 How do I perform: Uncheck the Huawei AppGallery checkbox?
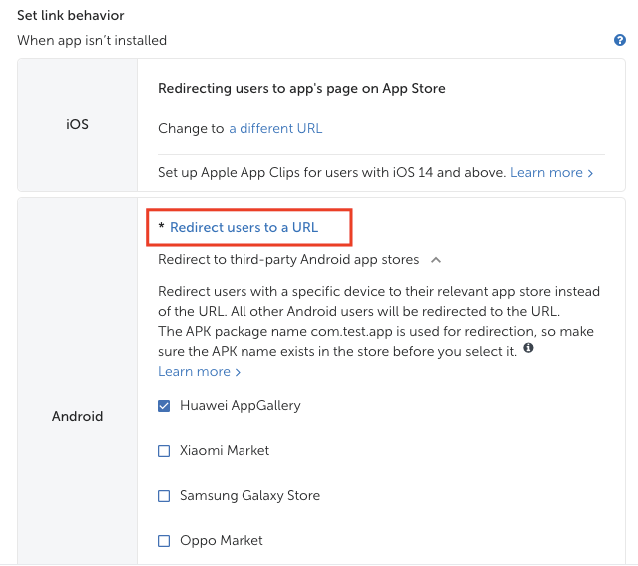(x=164, y=406)
